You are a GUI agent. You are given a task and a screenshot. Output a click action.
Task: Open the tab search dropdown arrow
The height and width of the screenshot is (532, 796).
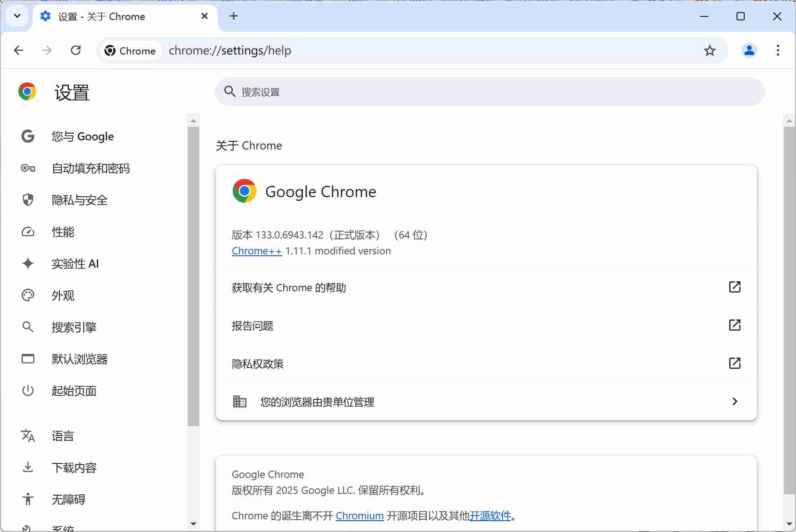coord(17,16)
